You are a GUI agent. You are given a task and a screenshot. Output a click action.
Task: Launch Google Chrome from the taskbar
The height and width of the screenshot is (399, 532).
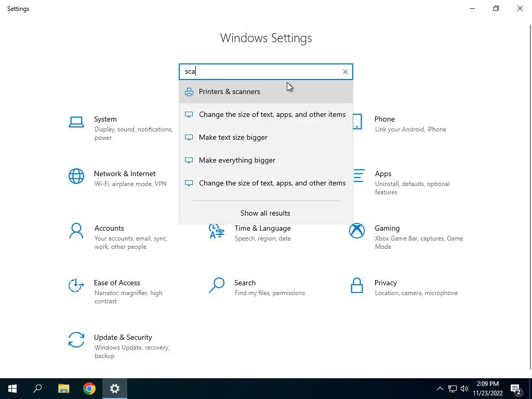[89, 389]
